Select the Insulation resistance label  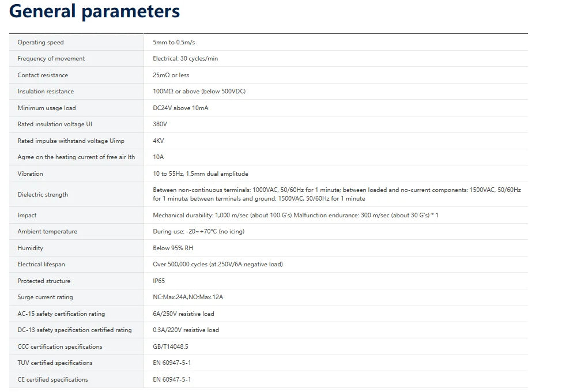click(46, 92)
